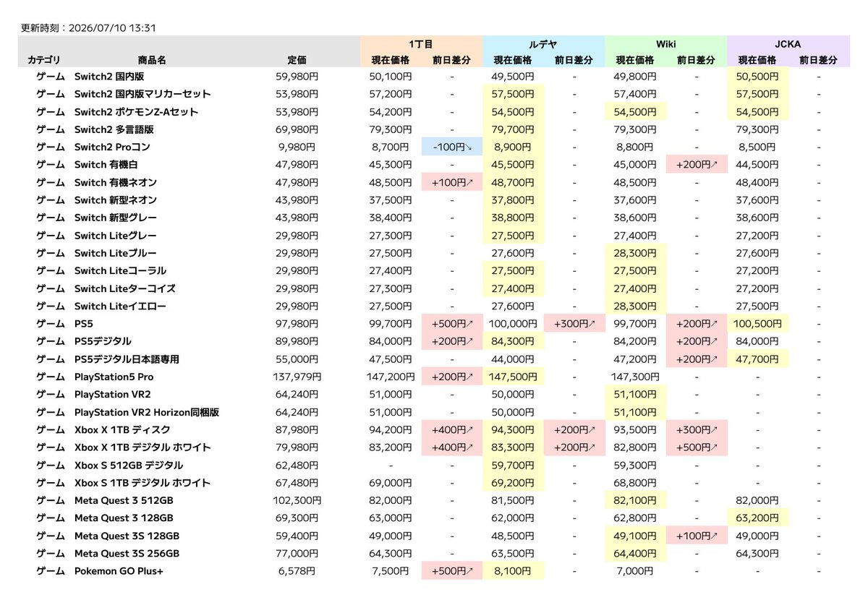Select product name Switch Liteイエロー

120,306
